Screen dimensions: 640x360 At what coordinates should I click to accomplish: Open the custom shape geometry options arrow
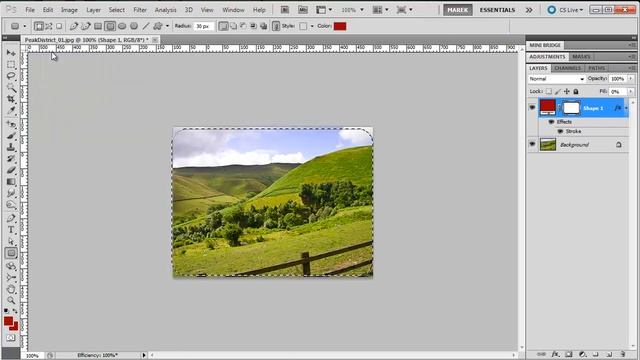[167, 26]
